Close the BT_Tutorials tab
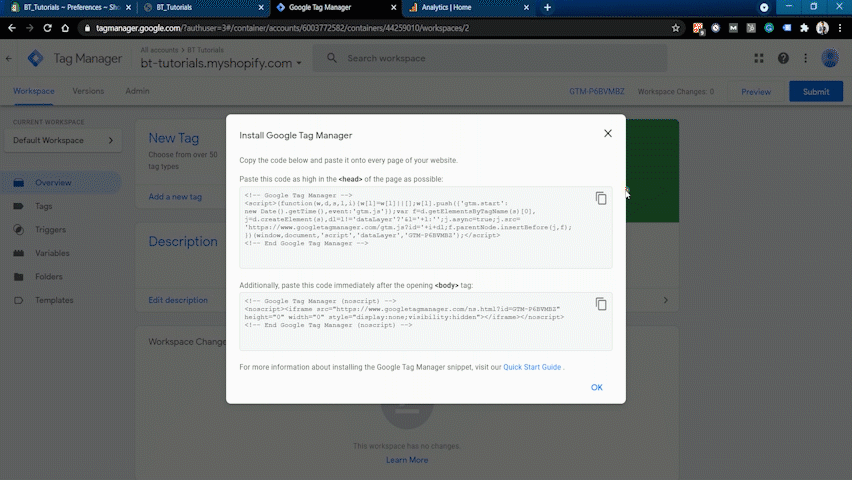 (x=261, y=7)
